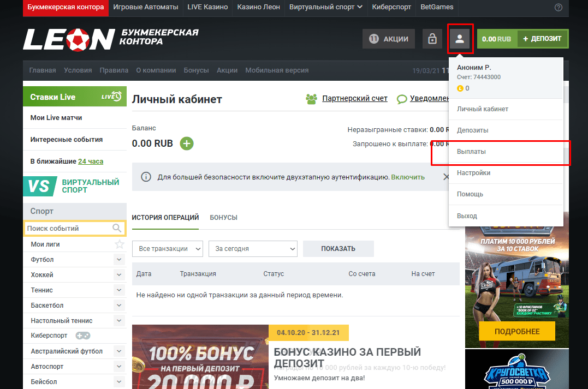Click the green plus add-balance icon
Image resolution: width=588 pixels, height=389 pixels.
point(187,143)
